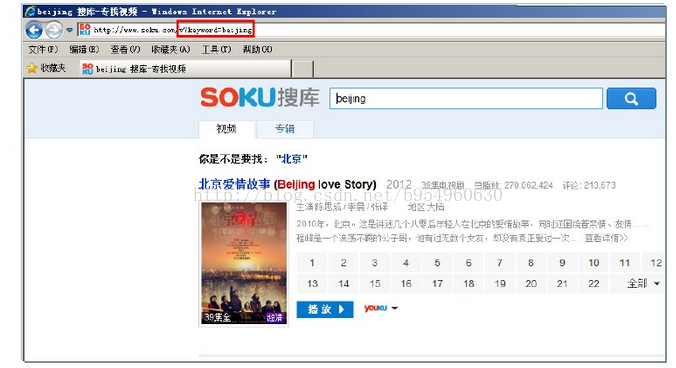Image resolution: width=676 pixels, height=368 pixels.
Task: Open the 工具(T) menu
Action: click(216, 50)
